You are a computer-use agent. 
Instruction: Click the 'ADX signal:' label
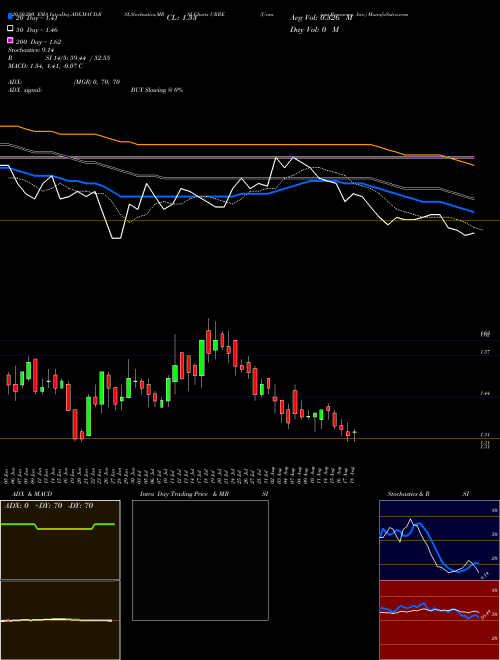(x=25, y=90)
